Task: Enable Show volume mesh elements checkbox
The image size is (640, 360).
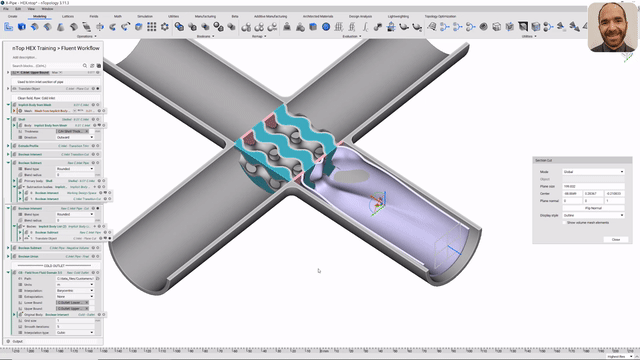Action: [564, 223]
